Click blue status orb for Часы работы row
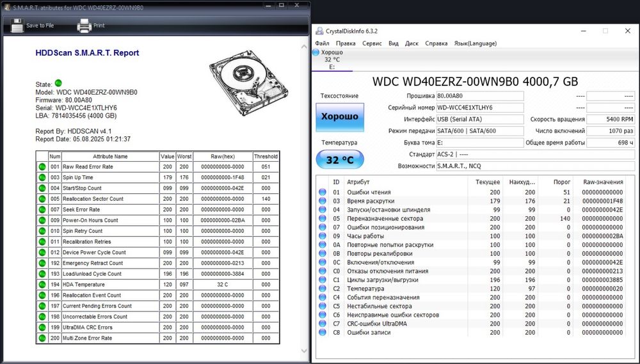Screen dimensions: 640x364 point(323,236)
